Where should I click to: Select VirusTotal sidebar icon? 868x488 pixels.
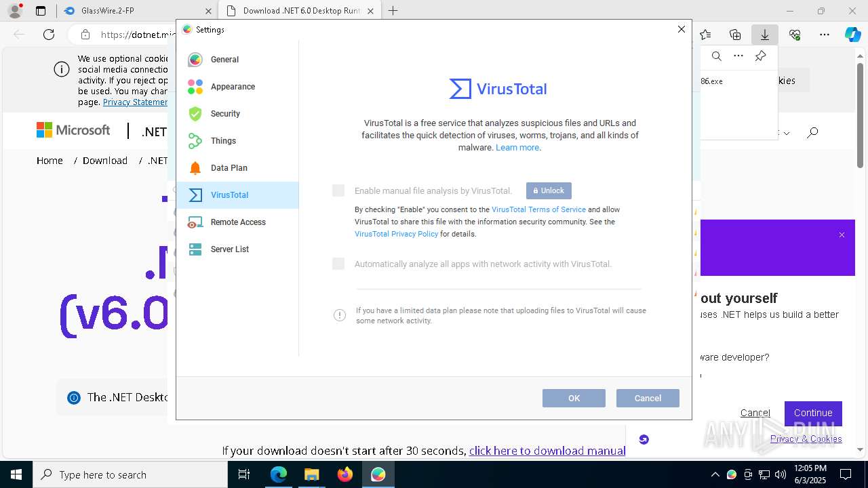point(195,195)
